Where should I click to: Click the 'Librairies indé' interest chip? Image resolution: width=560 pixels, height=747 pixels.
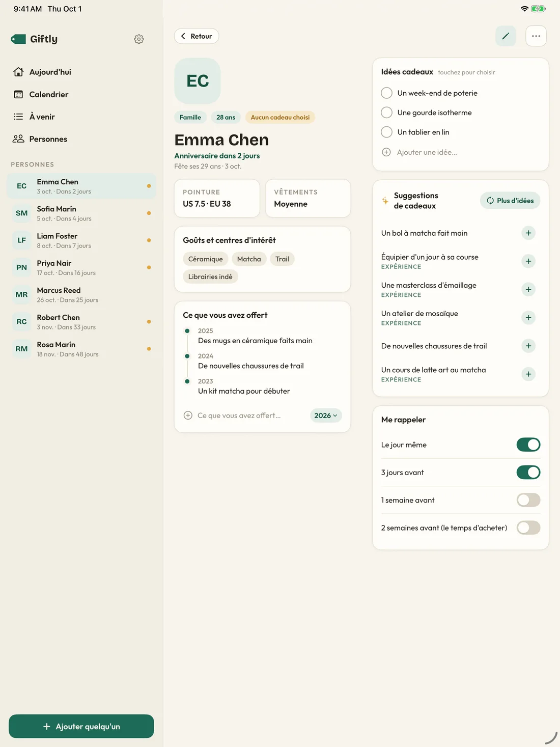(210, 276)
